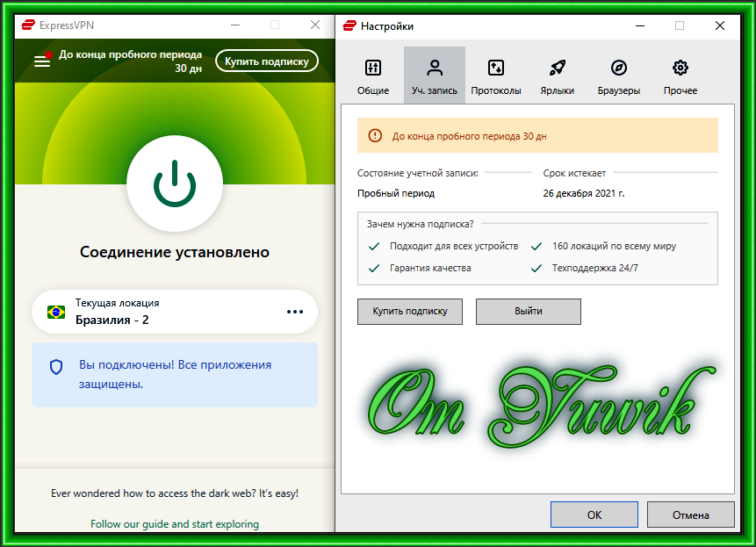Open the Ярлыки tab
Viewport: 756px width, 547px height.
558,76
